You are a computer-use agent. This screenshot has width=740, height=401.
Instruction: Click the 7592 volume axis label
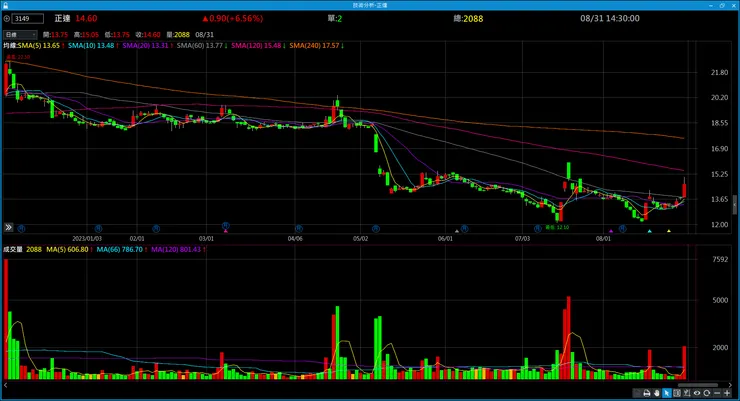pyautogui.click(x=720, y=259)
